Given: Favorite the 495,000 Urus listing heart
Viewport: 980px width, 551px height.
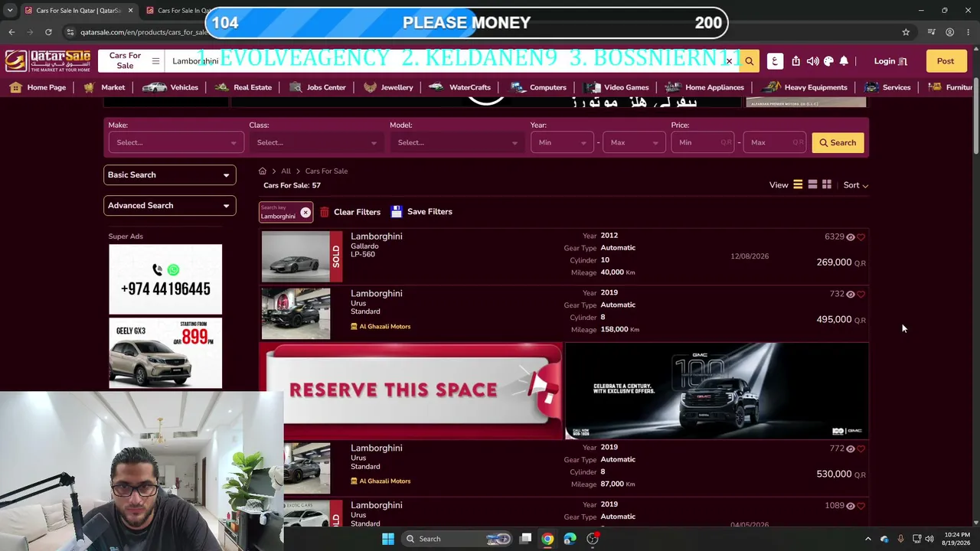Looking at the screenshot, I should [x=861, y=295].
